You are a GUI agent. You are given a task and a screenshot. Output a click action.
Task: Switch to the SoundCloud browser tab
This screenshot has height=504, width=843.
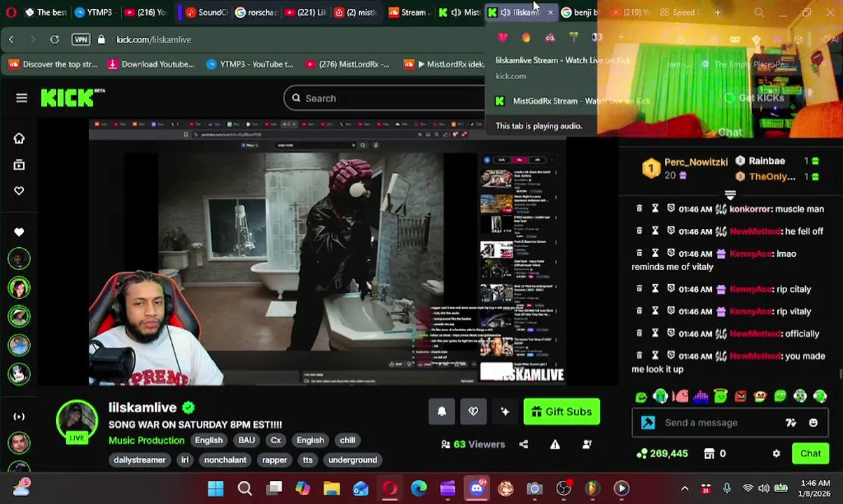tap(206, 12)
